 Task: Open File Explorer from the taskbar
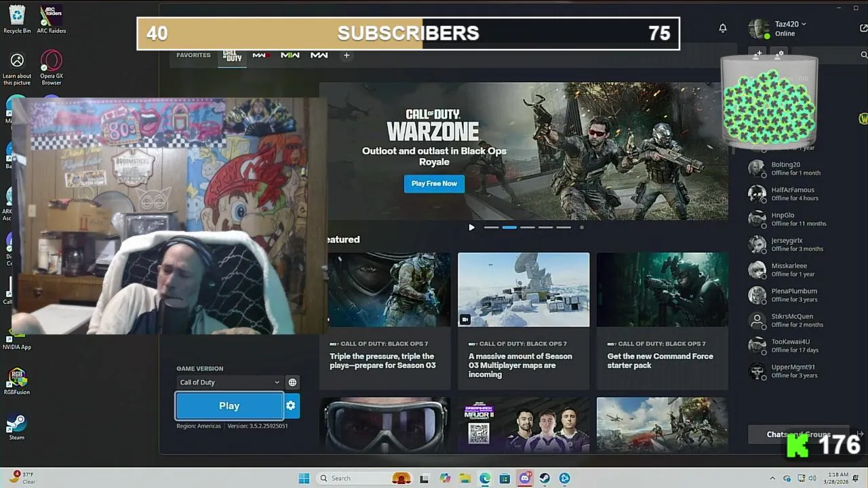(x=465, y=478)
